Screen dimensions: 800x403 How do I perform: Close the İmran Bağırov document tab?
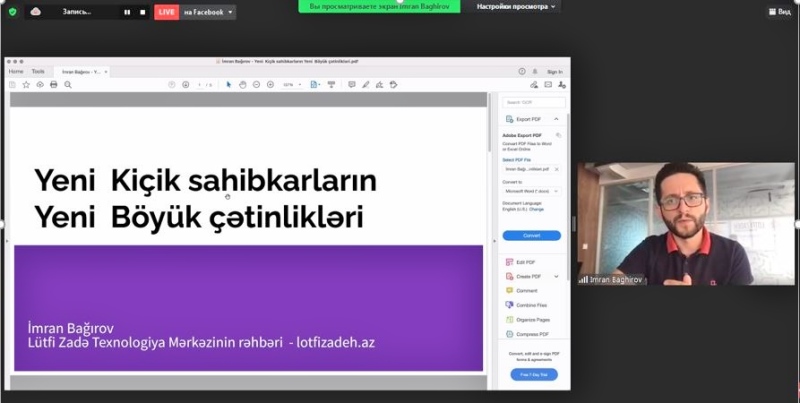[x=106, y=72]
